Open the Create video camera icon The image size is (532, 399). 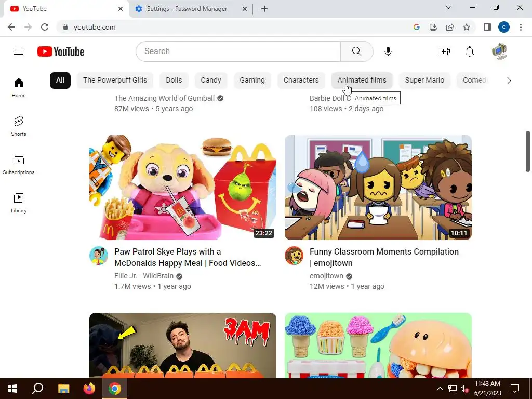[x=445, y=51]
